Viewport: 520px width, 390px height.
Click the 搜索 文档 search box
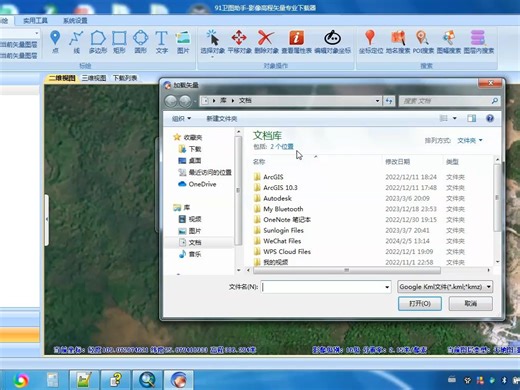(445, 101)
